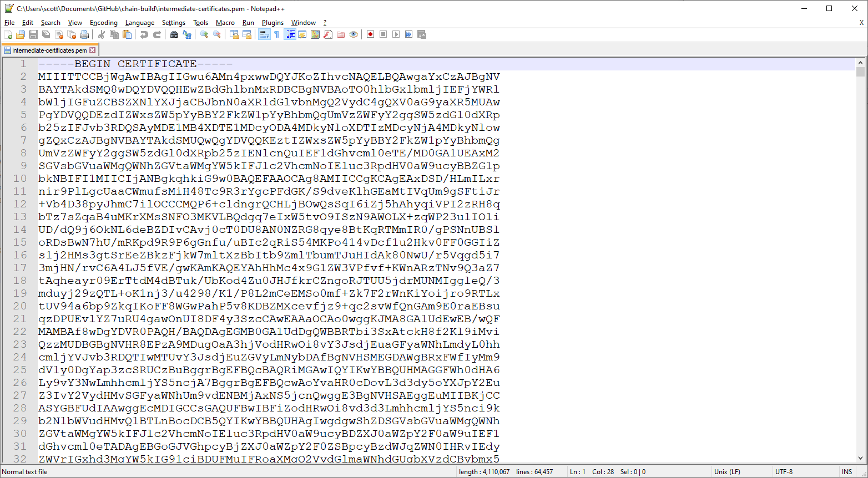
Task: Click the Find and Replace icon
Action: (187, 34)
